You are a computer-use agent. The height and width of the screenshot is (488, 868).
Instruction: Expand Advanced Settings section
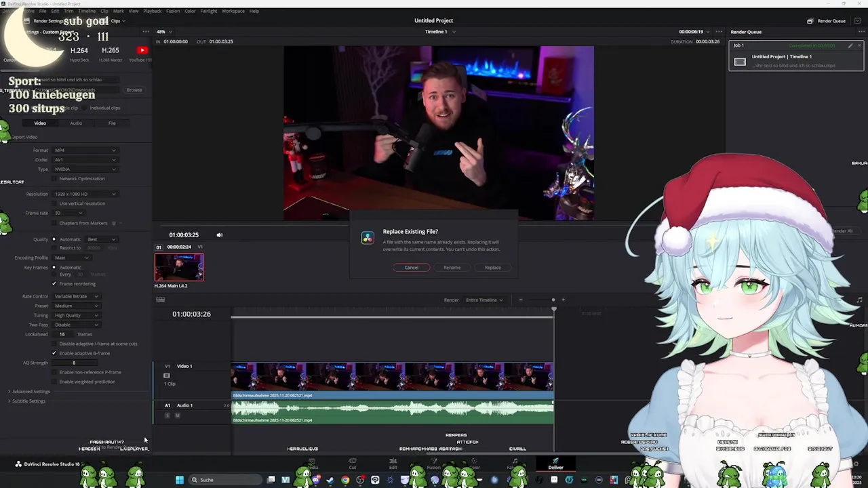pyautogui.click(x=28, y=392)
